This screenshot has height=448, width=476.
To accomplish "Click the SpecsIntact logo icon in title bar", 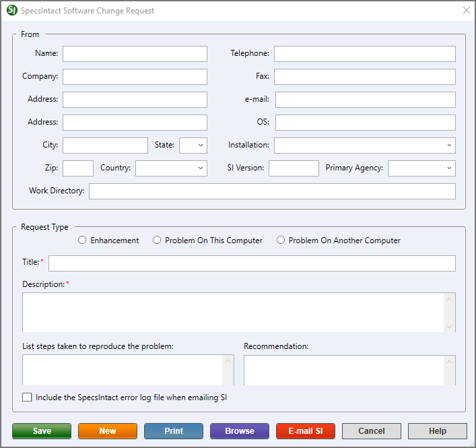I will coord(11,11).
